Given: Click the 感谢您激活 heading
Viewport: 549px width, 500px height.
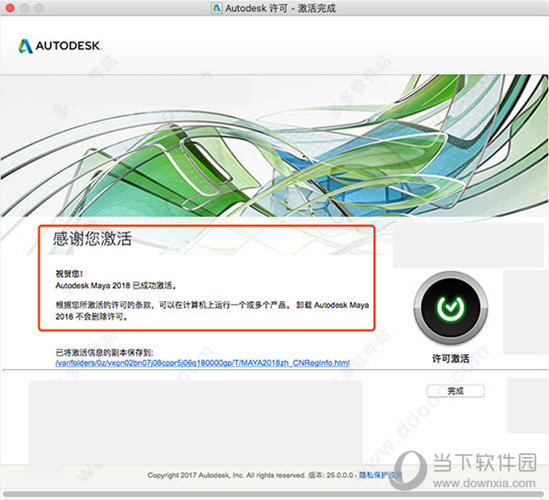Looking at the screenshot, I should (x=92, y=239).
